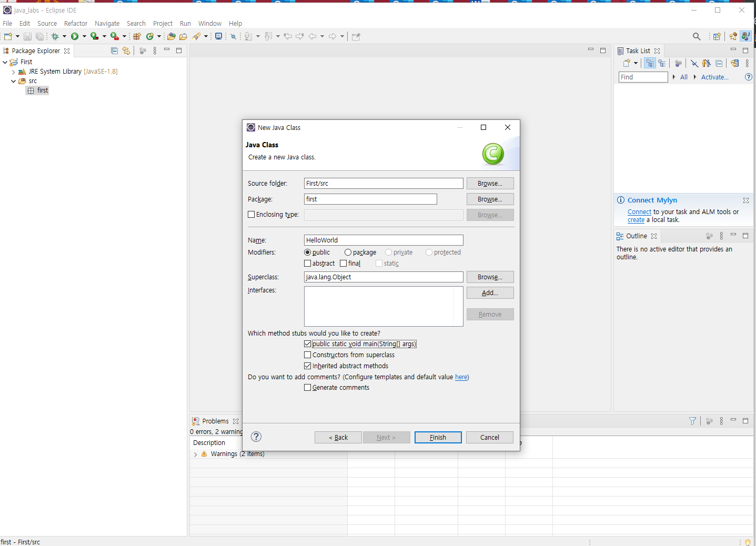Click the Connect link in Connect Mylyn
The image size is (756, 546).
639,212
